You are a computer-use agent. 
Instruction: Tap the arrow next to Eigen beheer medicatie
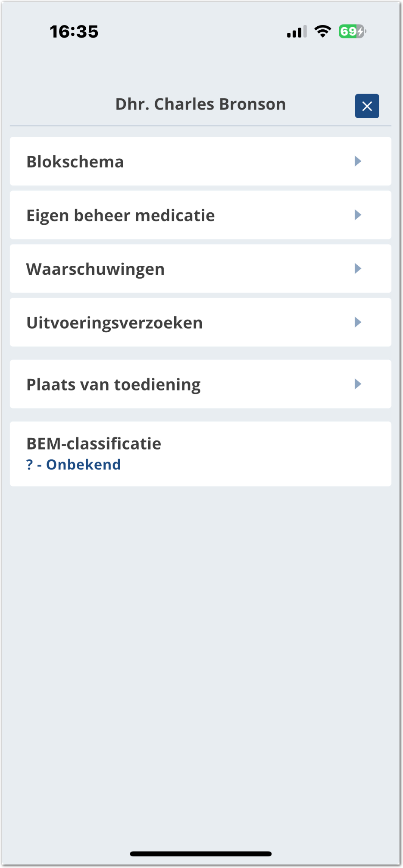pos(357,215)
